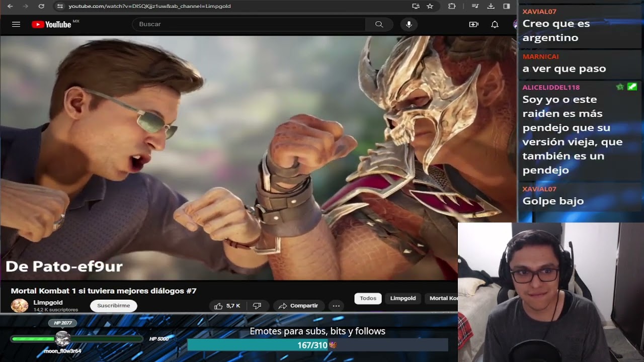
Task: Click the XAVIAL07 username above Creo que es argentino
Action: [539, 12]
